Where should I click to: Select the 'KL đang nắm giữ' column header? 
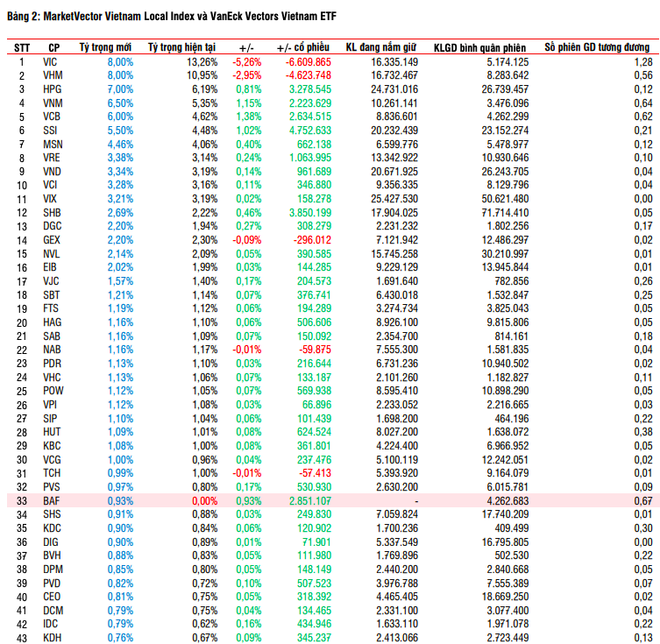tap(381, 47)
